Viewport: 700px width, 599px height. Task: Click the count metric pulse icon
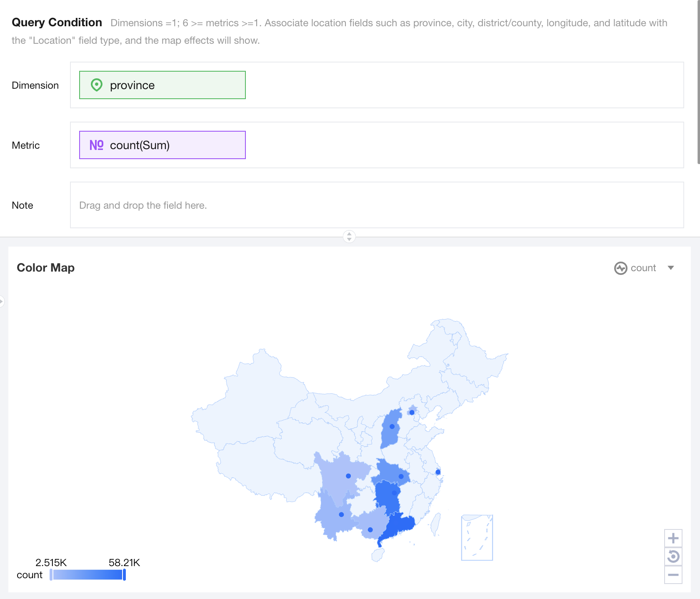pos(620,268)
